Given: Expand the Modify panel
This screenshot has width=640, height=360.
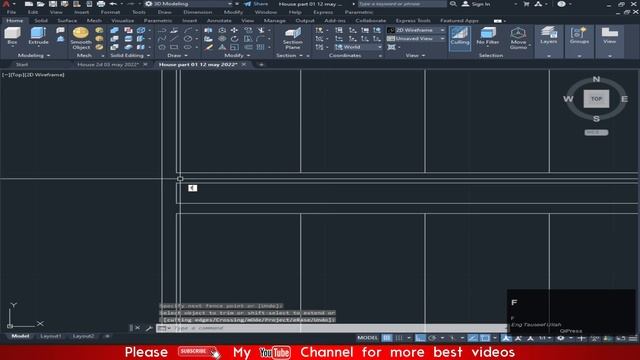Looking at the screenshot, I should coord(237,56).
